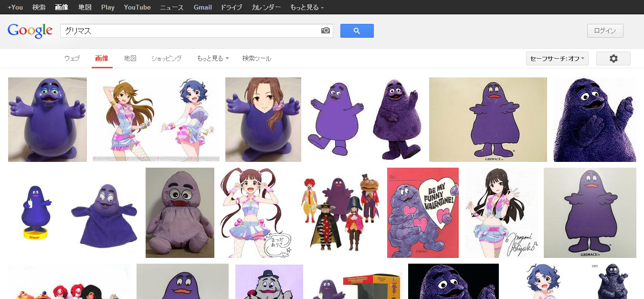Open the 検索ツール options

pos(256,58)
